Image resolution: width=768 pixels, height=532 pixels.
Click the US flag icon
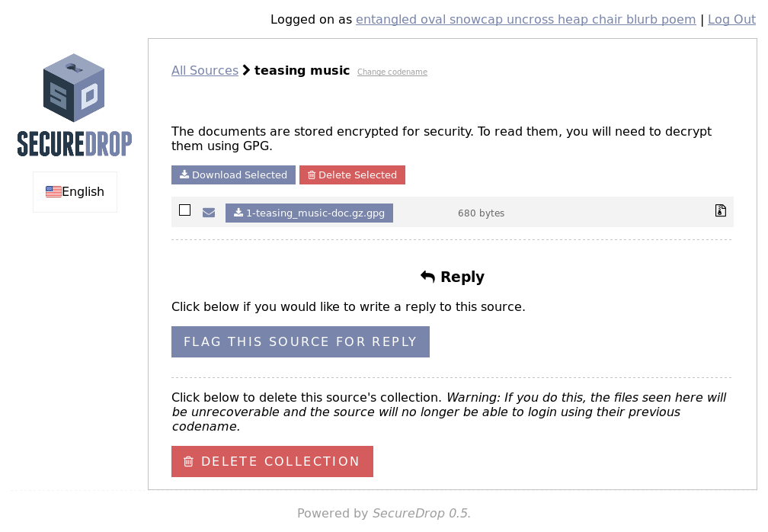(53, 191)
